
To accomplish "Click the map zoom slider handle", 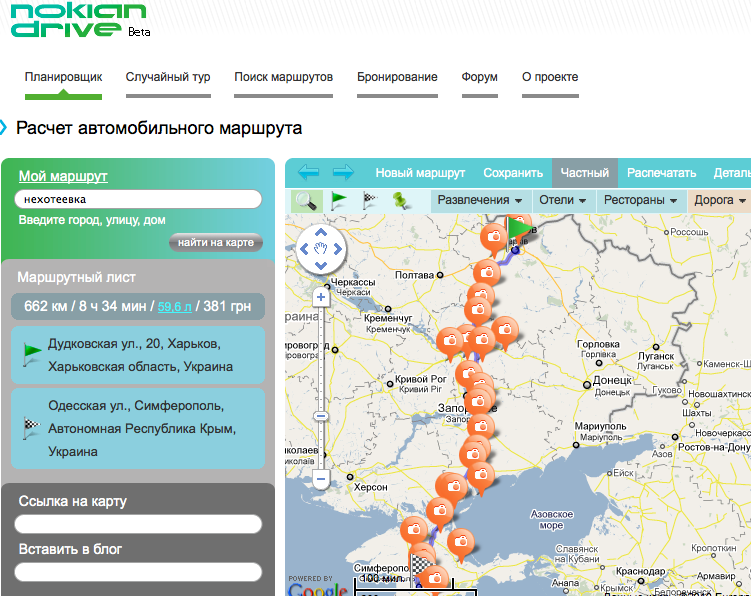I will coord(321,416).
